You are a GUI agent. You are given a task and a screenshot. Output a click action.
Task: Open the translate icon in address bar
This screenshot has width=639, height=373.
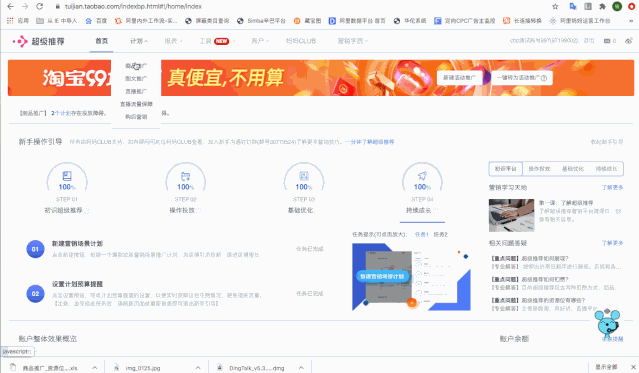pyautogui.click(x=573, y=7)
